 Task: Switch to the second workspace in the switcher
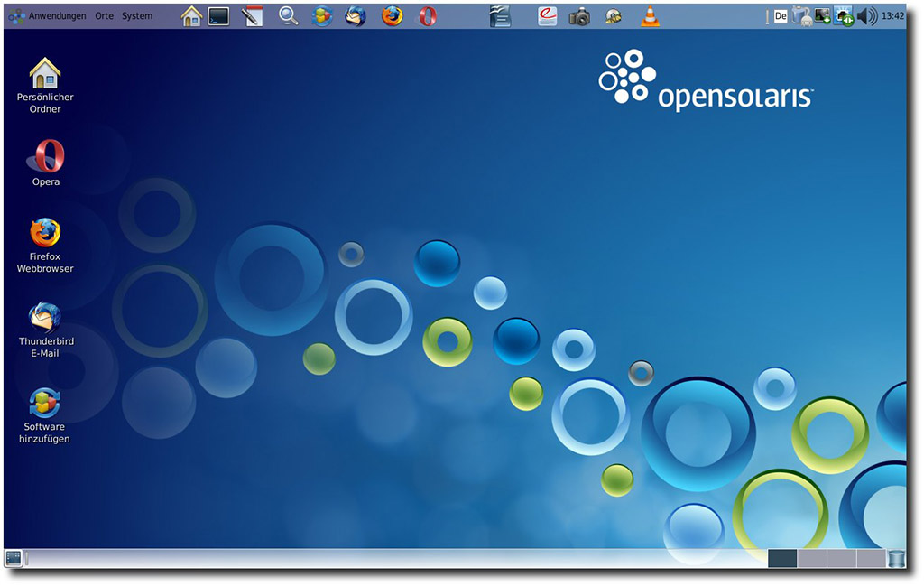click(812, 558)
